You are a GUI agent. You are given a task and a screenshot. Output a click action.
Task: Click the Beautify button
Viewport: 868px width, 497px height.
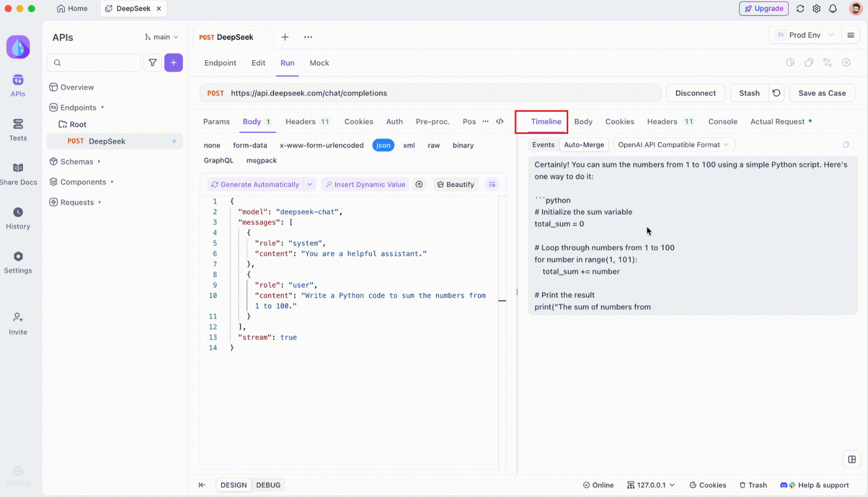(x=455, y=185)
